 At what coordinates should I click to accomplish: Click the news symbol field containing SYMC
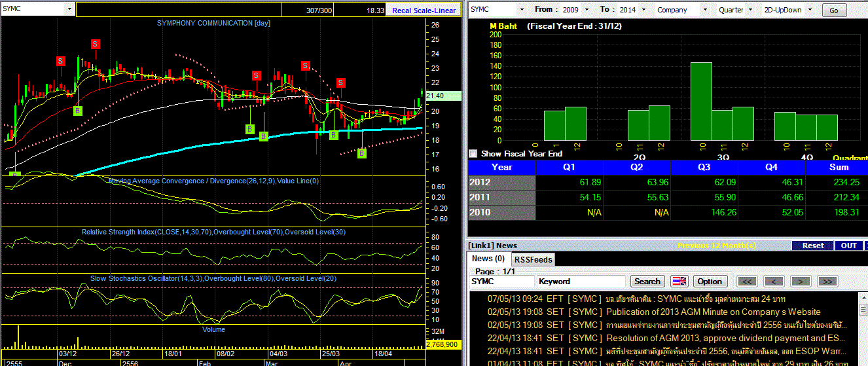[502, 281]
